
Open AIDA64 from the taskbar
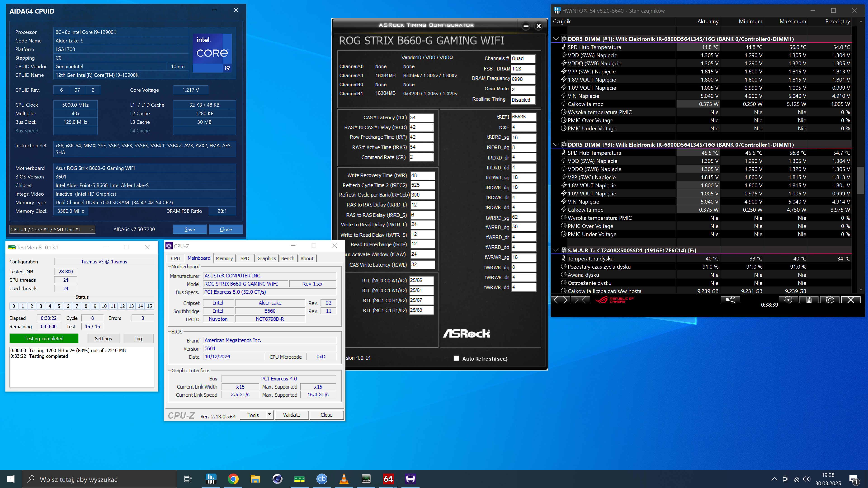coord(388,479)
